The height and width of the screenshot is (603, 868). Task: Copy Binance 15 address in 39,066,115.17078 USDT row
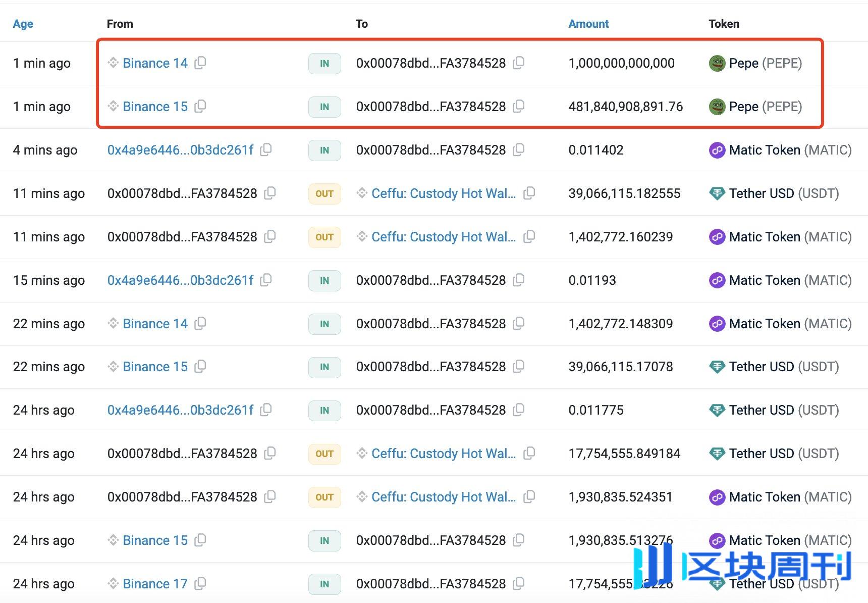tap(200, 367)
